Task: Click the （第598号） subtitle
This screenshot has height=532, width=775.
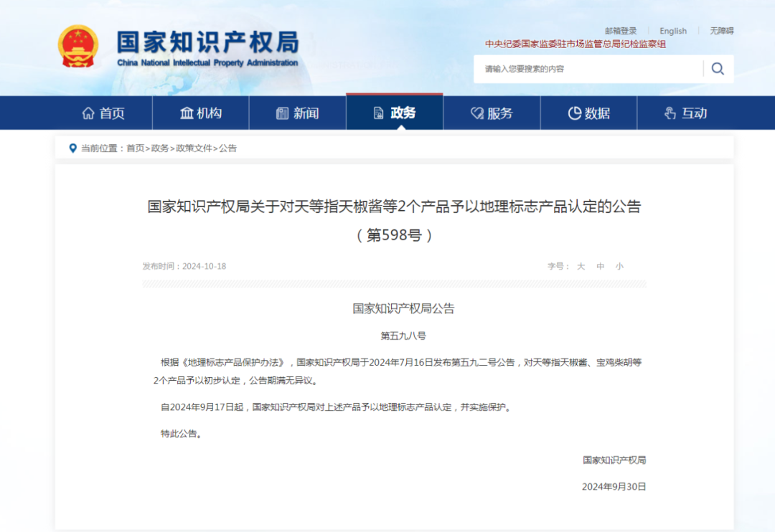Action: click(394, 235)
